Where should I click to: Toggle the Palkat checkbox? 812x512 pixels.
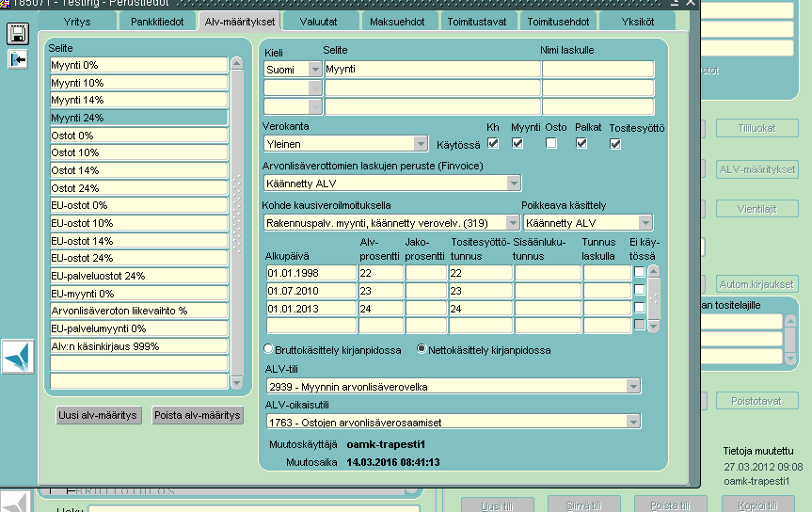click(581, 144)
